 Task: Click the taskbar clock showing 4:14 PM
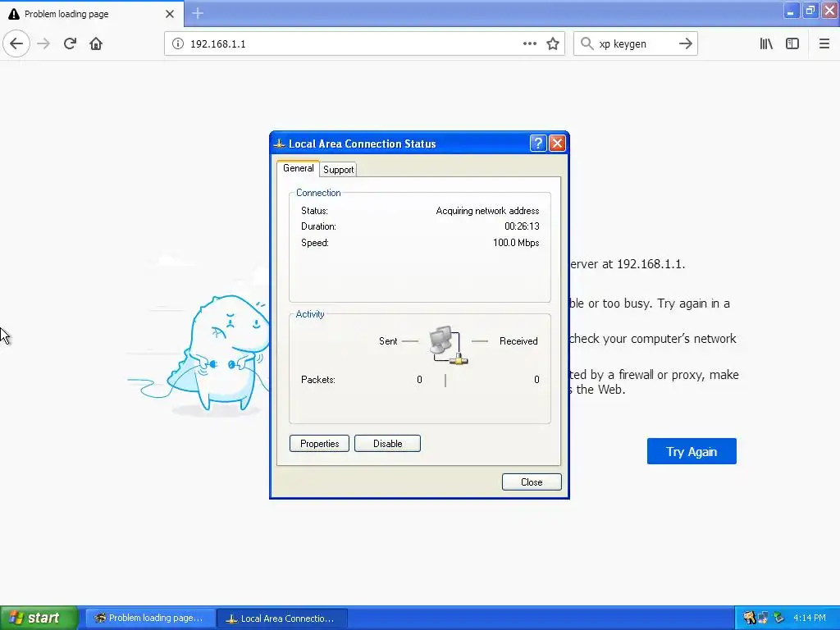click(810, 619)
